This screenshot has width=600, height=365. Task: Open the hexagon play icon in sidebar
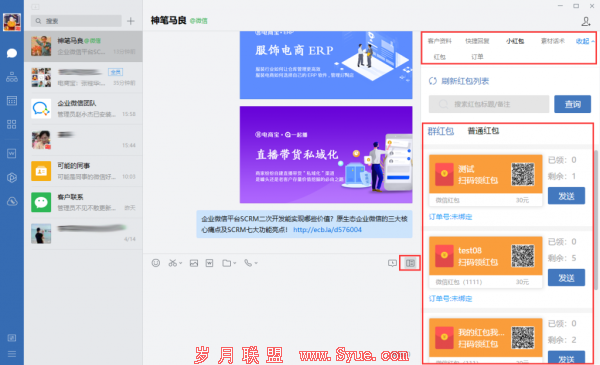[12, 178]
